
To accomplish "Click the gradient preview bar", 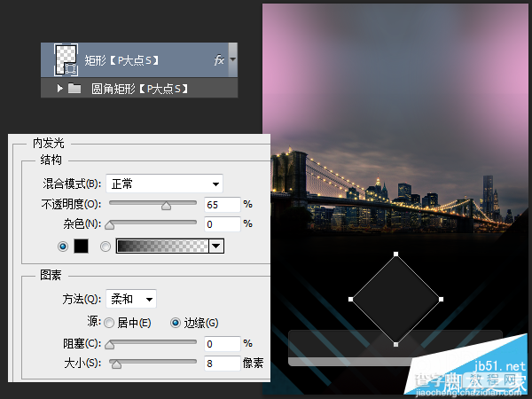I will tap(162, 246).
